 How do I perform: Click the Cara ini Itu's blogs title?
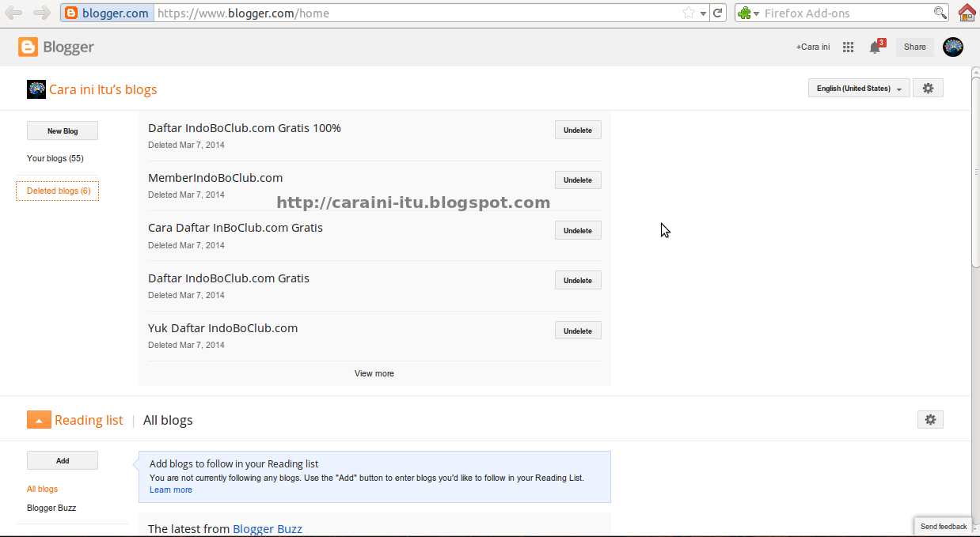click(103, 89)
